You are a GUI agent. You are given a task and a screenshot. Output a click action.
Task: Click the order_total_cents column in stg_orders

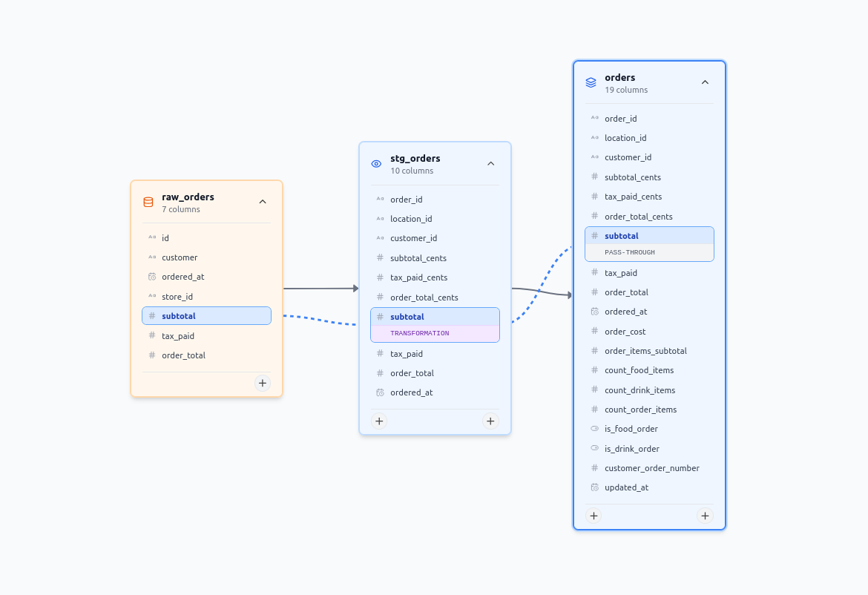pos(424,297)
